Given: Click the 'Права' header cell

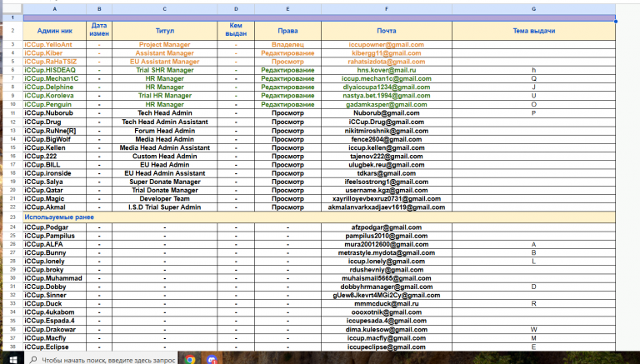Looking at the screenshot, I should (287, 31).
